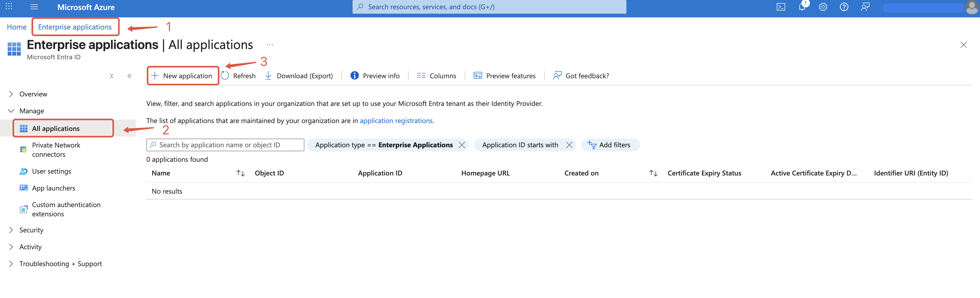The height and width of the screenshot is (298, 980).
Task: Sort by Name column arrows
Action: coord(240,173)
